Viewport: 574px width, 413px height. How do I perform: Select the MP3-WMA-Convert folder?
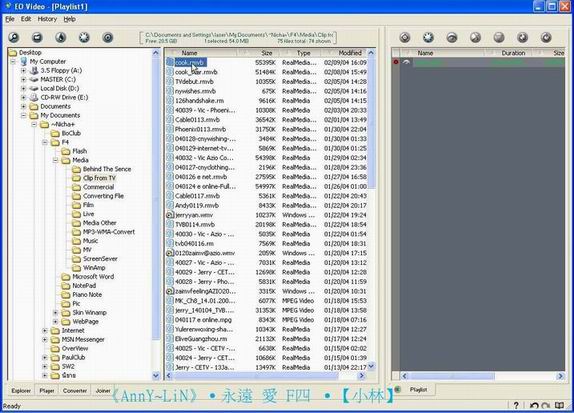click(109, 232)
